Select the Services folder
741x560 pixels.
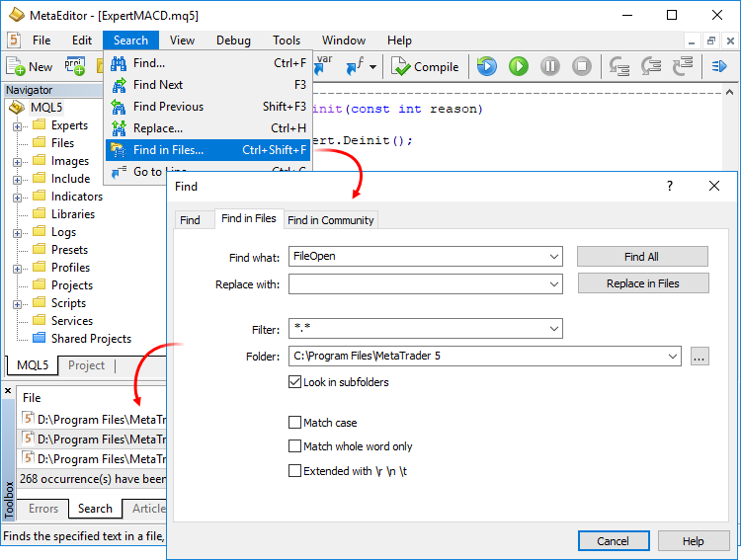tap(72, 321)
